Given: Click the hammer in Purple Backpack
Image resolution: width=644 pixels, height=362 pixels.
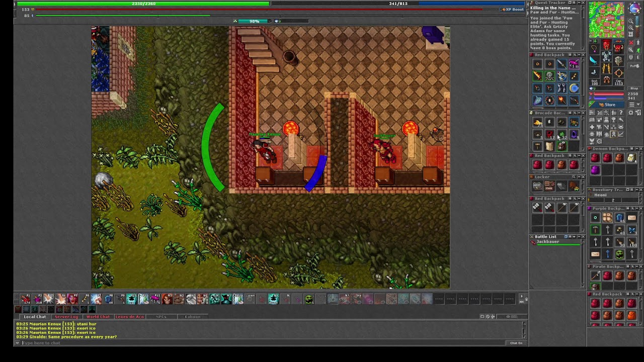Looking at the screenshot, I should point(595,230).
